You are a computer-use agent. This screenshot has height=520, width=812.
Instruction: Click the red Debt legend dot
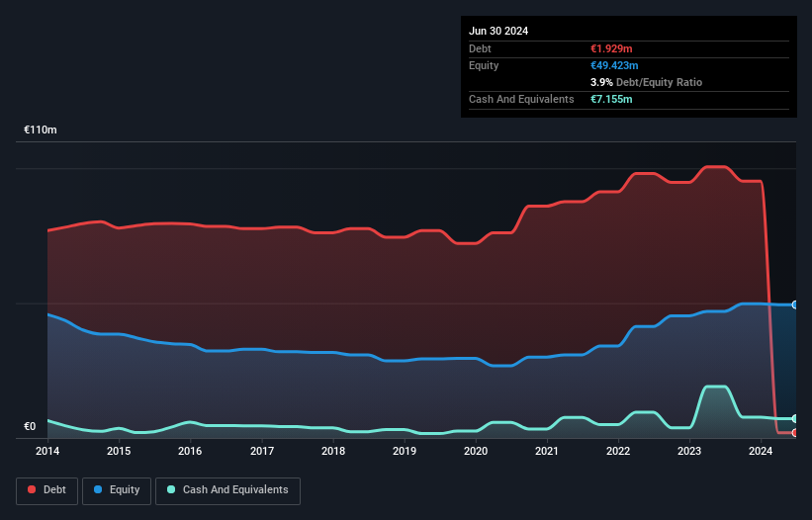click(x=32, y=489)
